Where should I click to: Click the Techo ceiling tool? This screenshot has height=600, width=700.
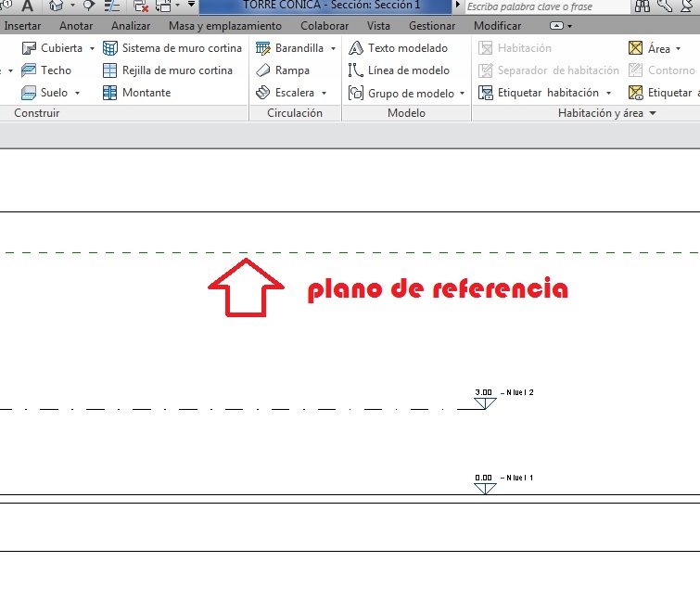coord(29,70)
